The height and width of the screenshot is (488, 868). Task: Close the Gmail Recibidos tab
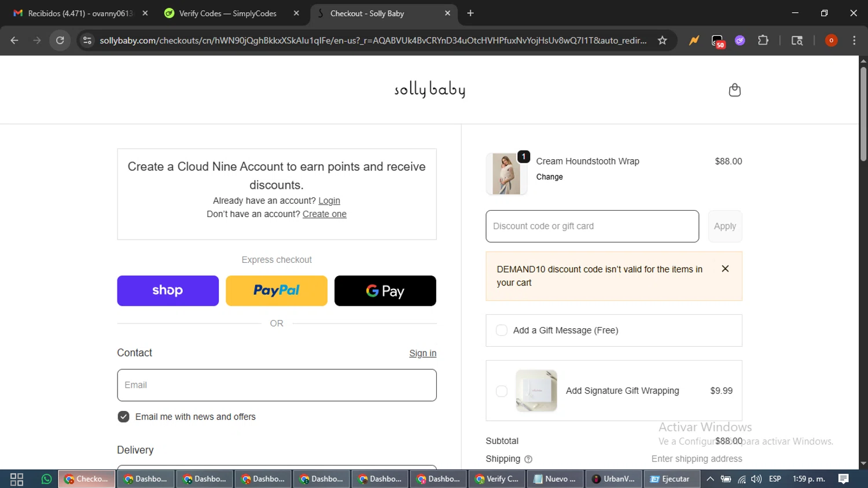pyautogui.click(x=145, y=13)
